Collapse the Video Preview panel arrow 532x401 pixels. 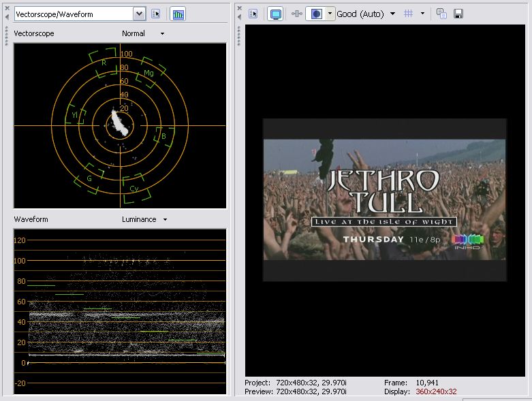(x=240, y=17)
